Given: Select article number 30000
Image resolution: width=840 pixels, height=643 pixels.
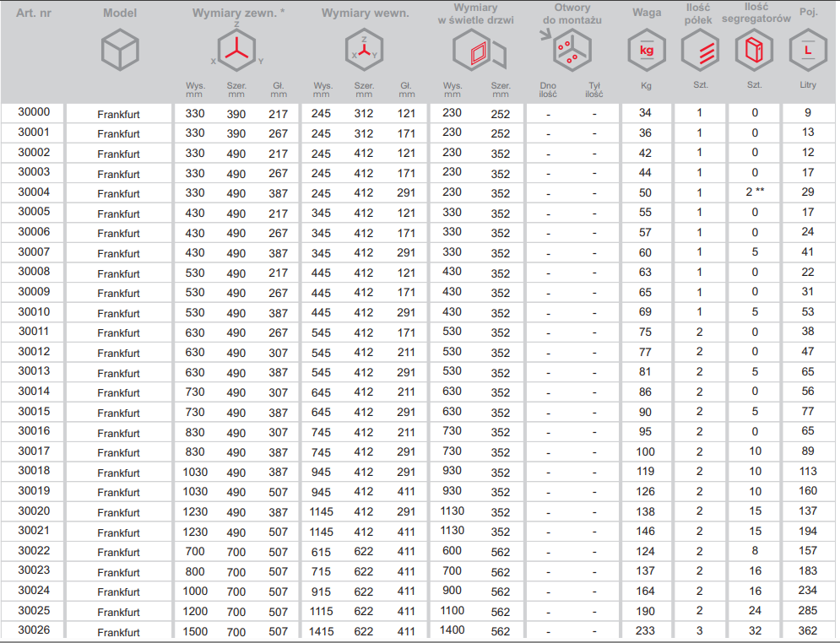Looking at the screenshot, I should tap(34, 112).
